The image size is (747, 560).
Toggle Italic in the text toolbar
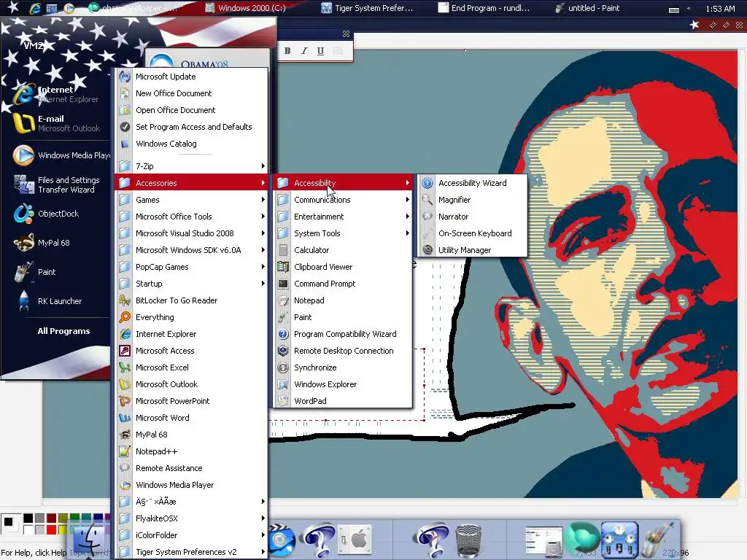tap(304, 51)
